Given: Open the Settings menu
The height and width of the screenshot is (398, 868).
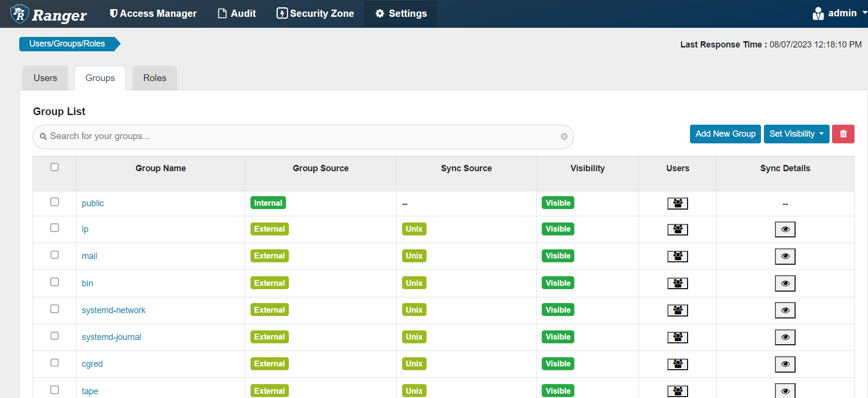Looking at the screenshot, I should click(401, 13).
